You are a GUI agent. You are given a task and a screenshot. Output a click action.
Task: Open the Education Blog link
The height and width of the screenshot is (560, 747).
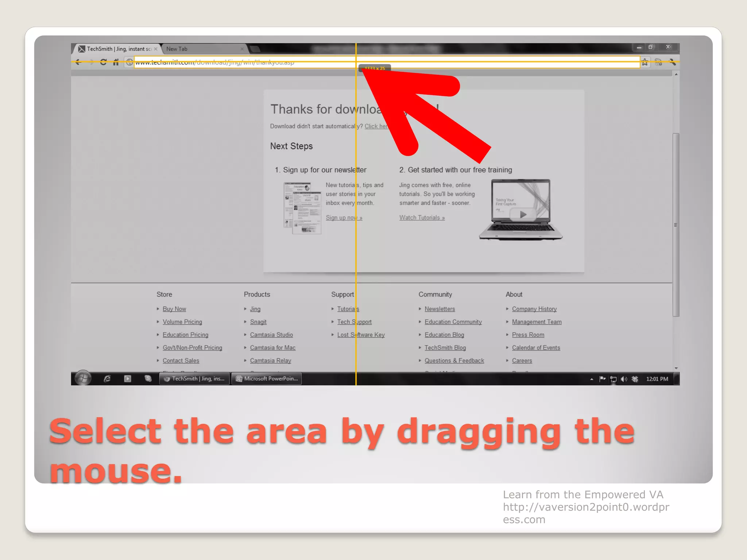pos(444,335)
